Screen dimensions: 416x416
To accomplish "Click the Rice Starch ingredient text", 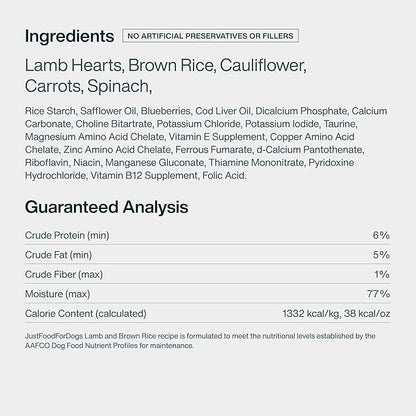I will [x=50, y=111].
